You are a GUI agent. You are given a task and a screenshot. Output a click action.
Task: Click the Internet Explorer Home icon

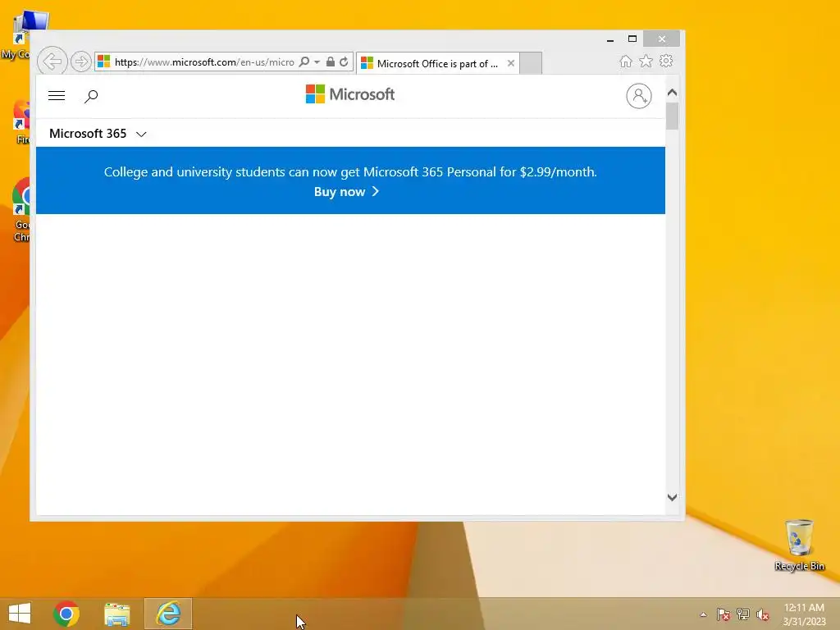pos(625,62)
